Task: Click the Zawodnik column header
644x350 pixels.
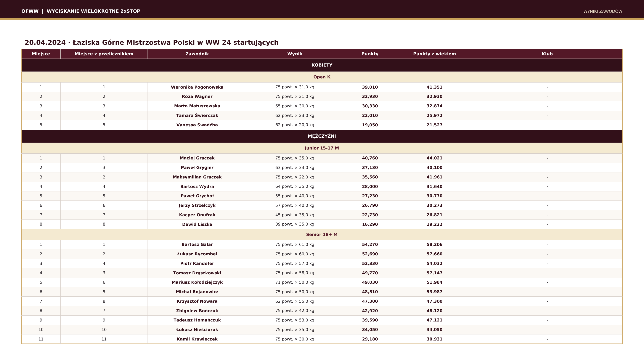Action: click(197, 54)
